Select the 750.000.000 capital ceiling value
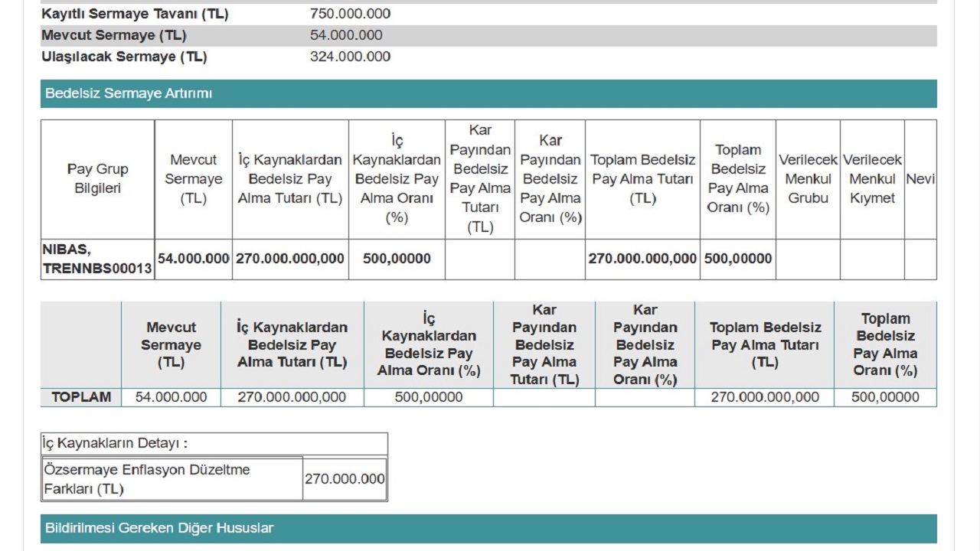 350,14
